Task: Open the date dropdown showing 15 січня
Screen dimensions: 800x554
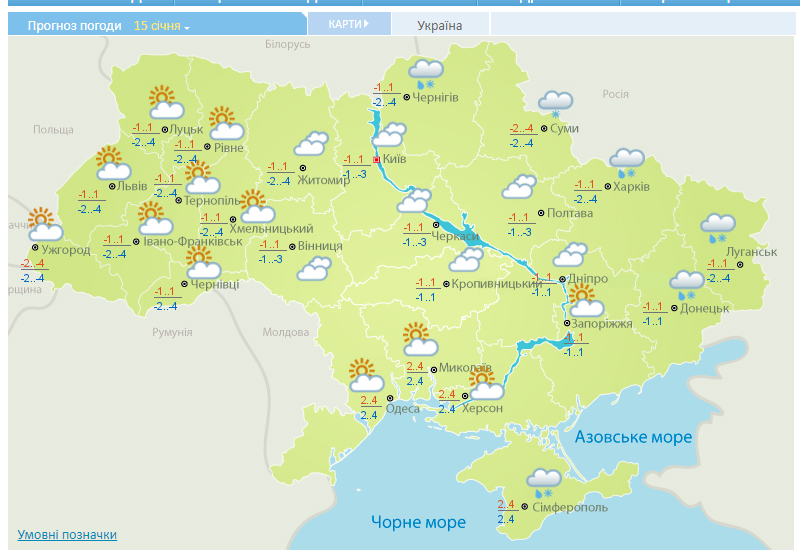Action: click(x=161, y=26)
